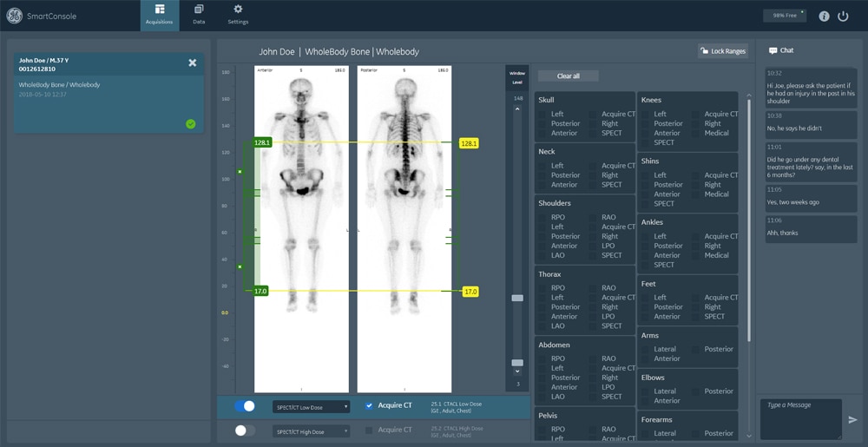This screenshot has width=868, height=447.
Task: Open the Settings tab
Action: (238, 15)
